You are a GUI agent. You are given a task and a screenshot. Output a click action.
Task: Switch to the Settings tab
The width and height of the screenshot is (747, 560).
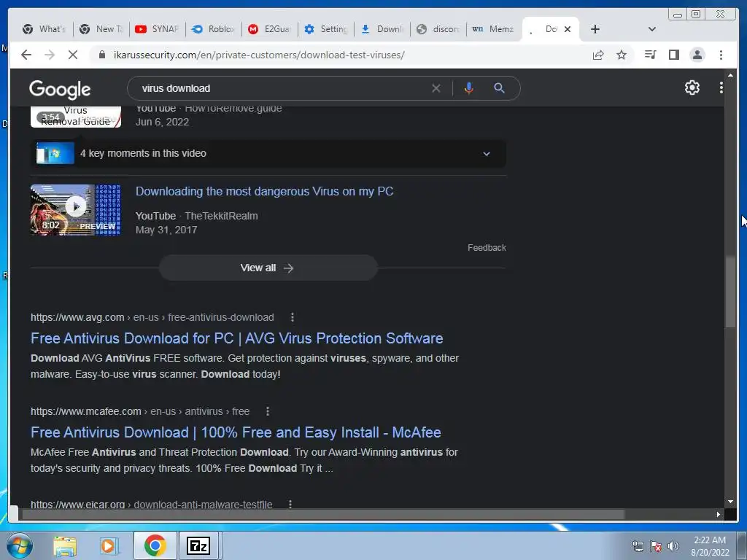[x=326, y=29]
